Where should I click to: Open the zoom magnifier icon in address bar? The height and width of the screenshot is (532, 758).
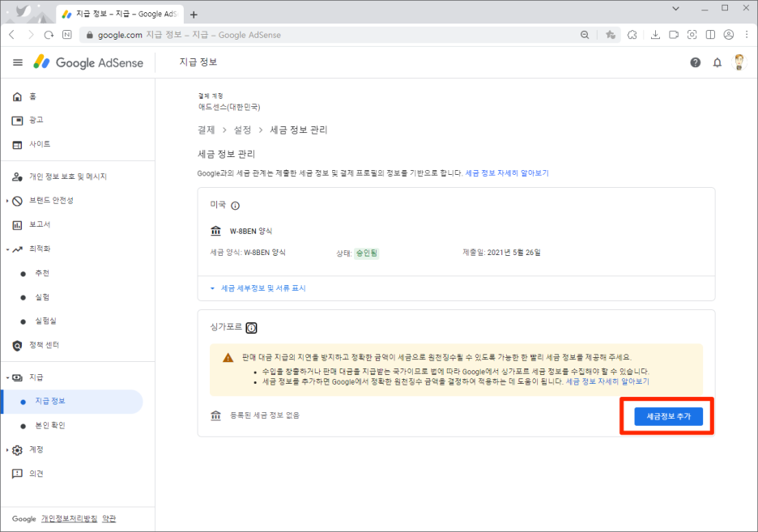[585, 35]
